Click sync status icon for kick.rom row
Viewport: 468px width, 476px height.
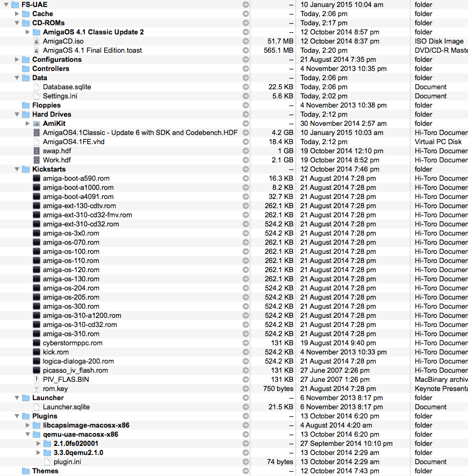[x=246, y=352]
